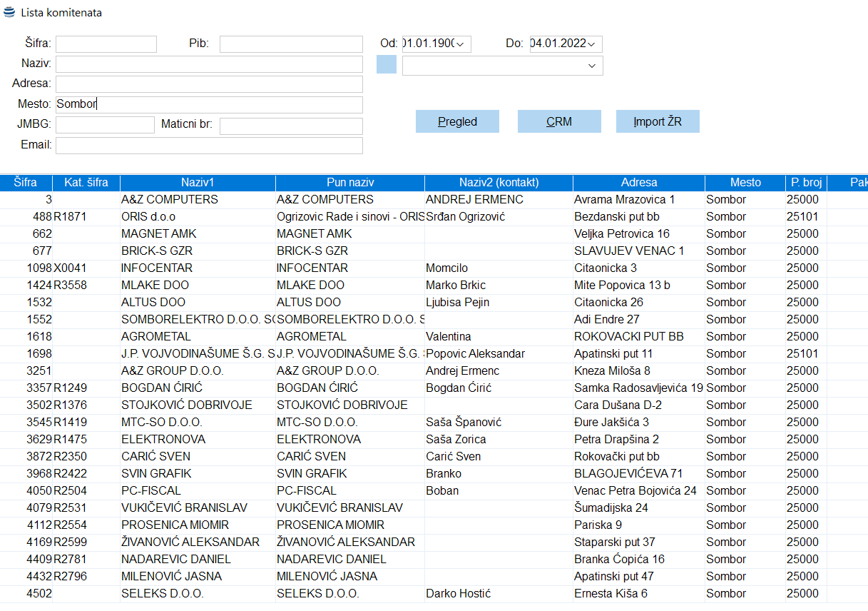Viewport: 868px width, 611px height.
Task: Select the INFOCENTAR customer row
Action: pos(157,268)
